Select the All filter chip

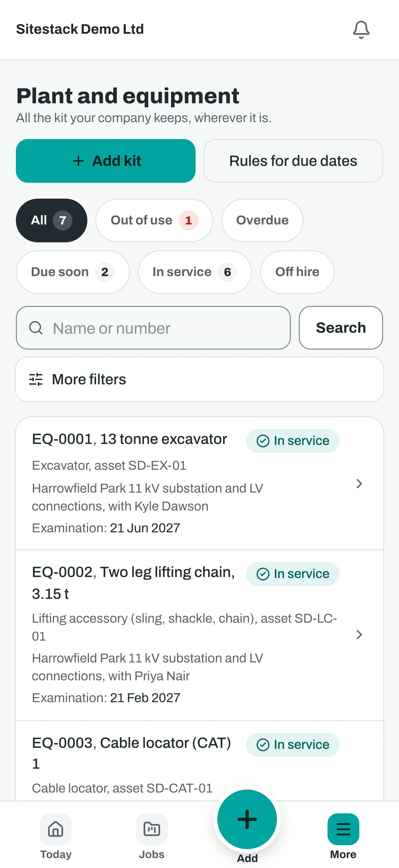click(x=52, y=220)
